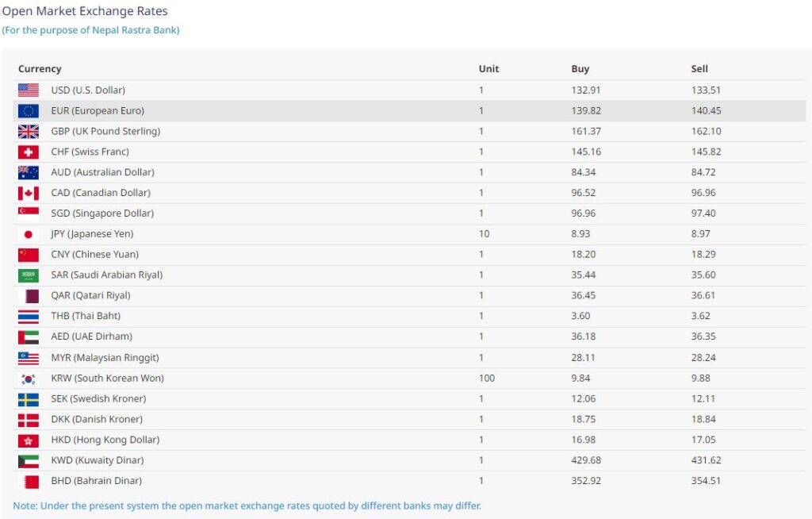Viewport: 812px width, 519px height.
Task: Click the Saudi Arabian flag icon
Action: tap(29, 275)
